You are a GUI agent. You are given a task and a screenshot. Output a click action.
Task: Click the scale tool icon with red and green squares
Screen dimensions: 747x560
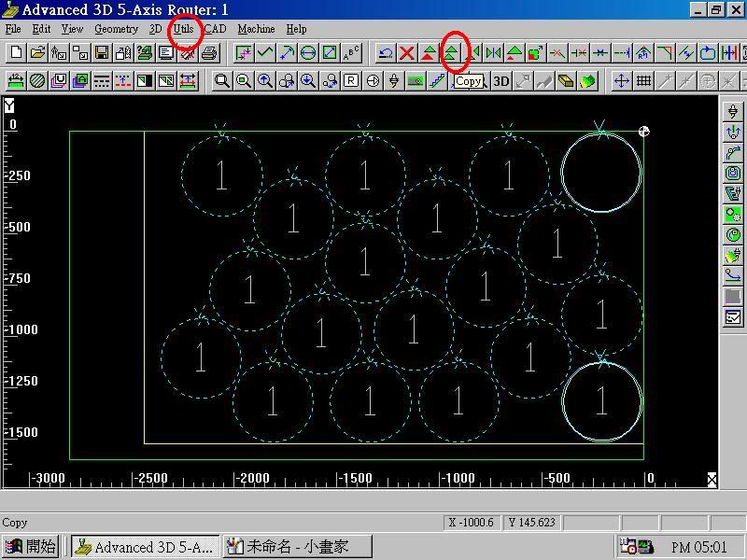535,52
